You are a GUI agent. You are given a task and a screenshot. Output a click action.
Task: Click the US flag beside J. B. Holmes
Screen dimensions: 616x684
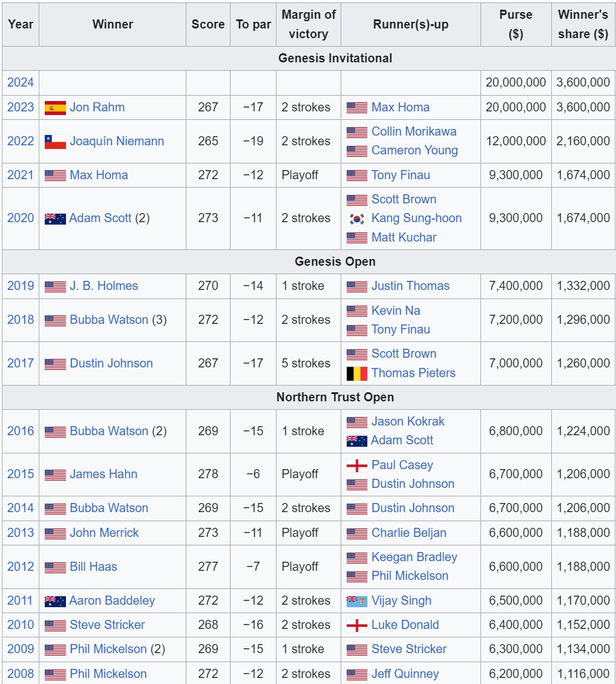click(55, 287)
